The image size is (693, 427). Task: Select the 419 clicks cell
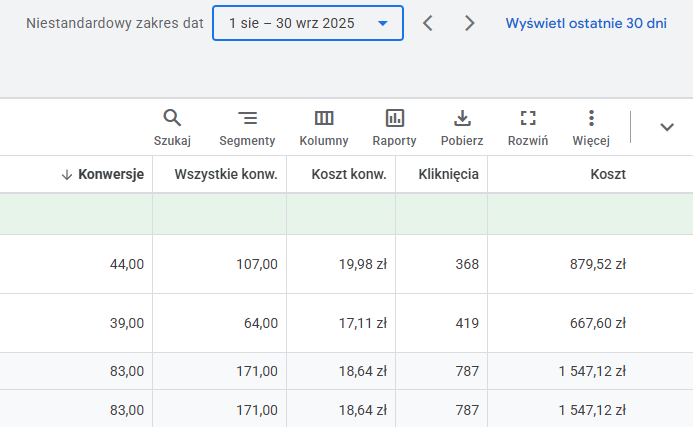[465, 323]
